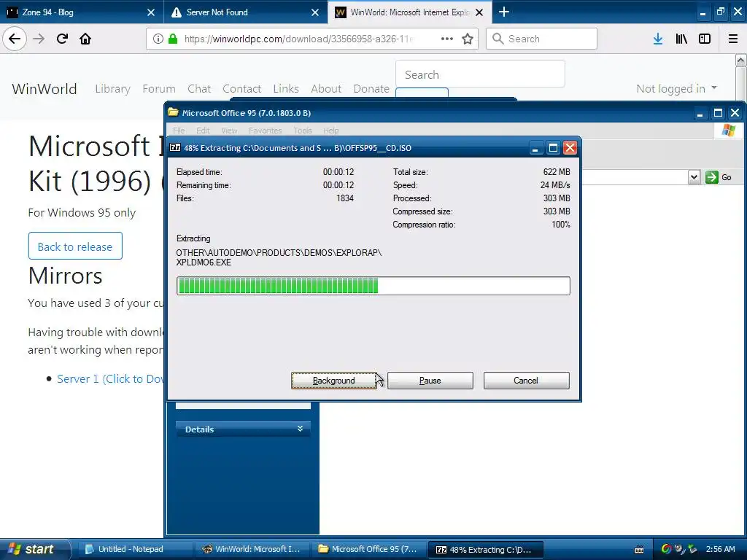Open the Links page
The image size is (747, 560).
click(x=286, y=88)
